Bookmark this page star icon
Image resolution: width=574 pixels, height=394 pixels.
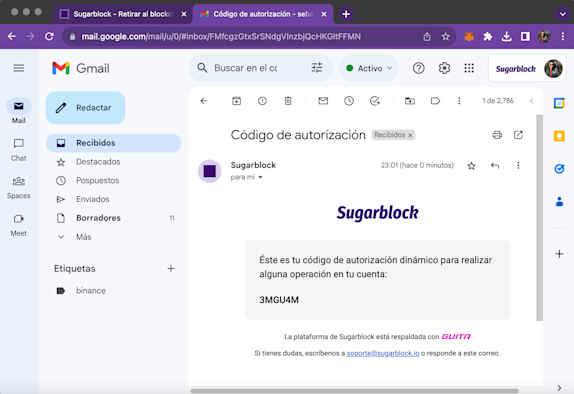(x=445, y=36)
